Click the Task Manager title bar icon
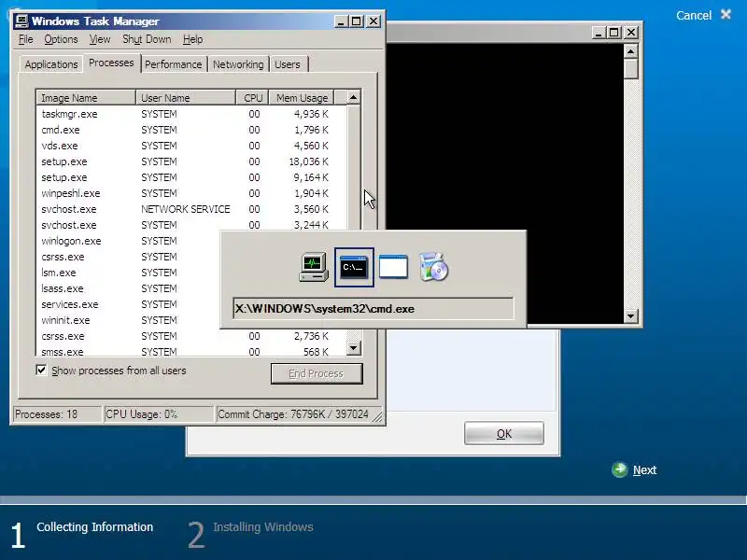The height and width of the screenshot is (560, 747). click(x=21, y=21)
